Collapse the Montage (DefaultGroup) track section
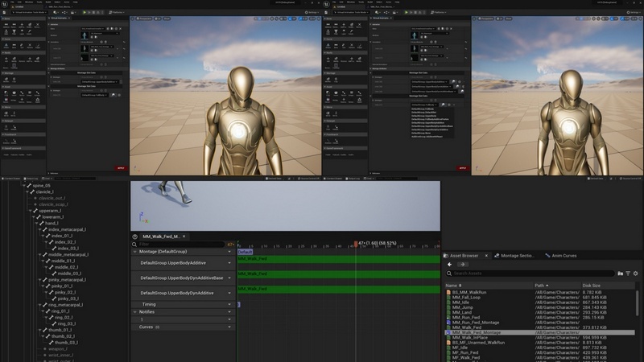This screenshot has height=362, width=644. (x=134, y=252)
